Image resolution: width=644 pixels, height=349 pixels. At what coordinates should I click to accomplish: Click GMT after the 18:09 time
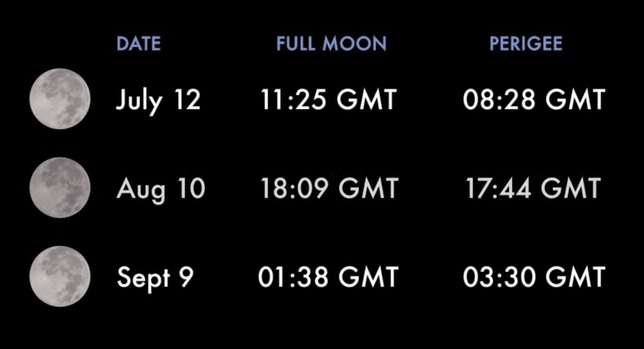click(369, 188)
